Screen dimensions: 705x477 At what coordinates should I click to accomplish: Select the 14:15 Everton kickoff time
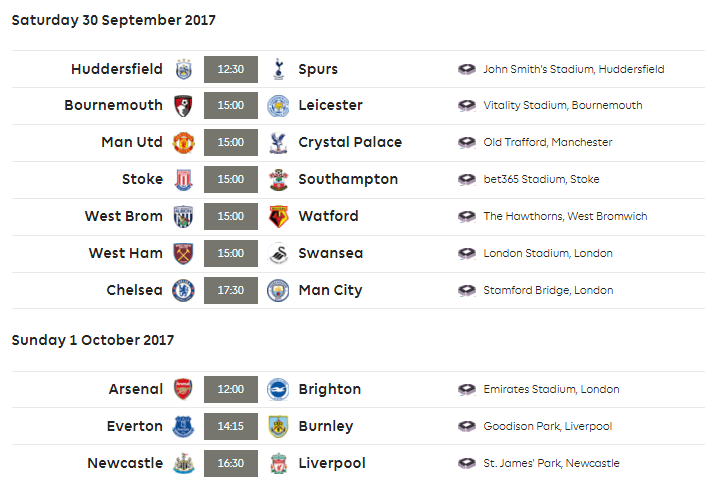coord(231,426)
